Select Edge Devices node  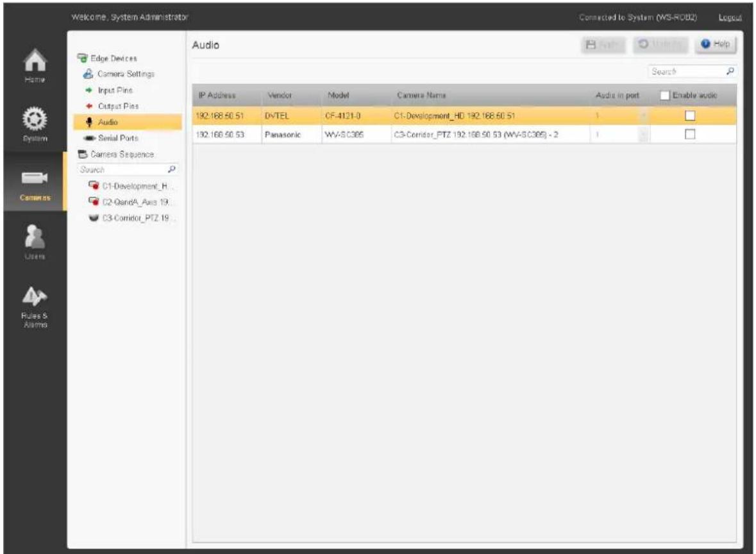113,58
